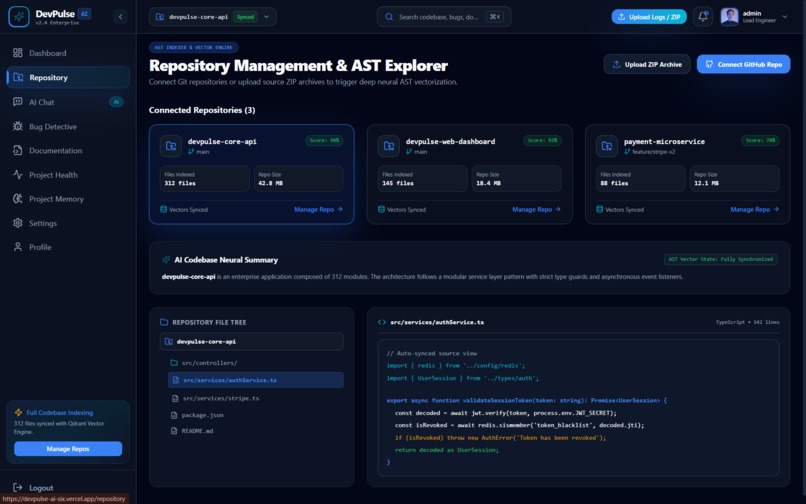The width and height of the screenshot is (806, 504).
Task: Click the Bug Detective bug icon
Action: (x=17, y=126)
